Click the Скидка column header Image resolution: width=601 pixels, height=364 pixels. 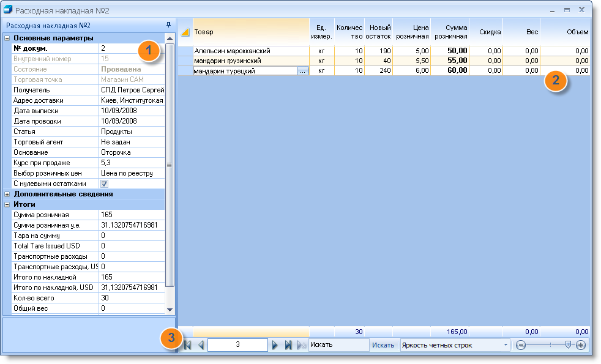click(x=486, y=32)
